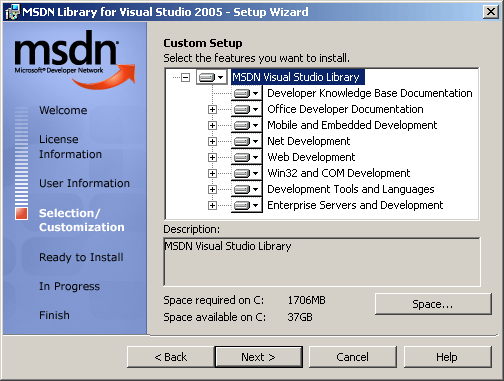Click the Custom Setup heading
This screenshot has width=504, height=381.
click(x=203, y=43)
